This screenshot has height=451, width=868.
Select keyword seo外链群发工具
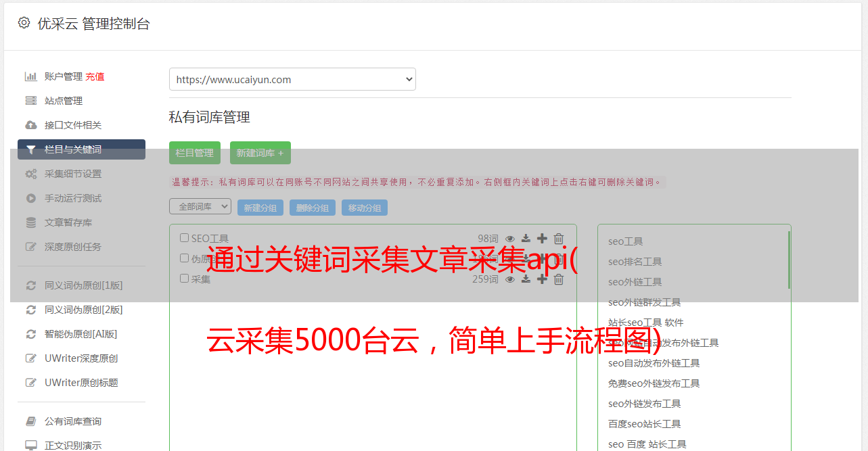[x=645, y=302]
